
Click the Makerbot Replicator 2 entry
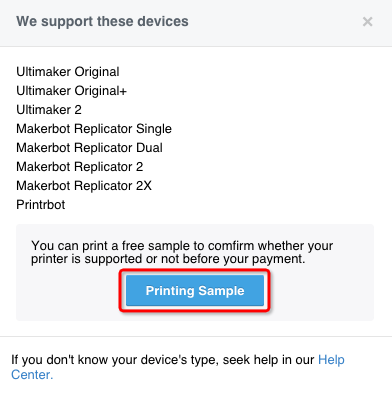coord(80,167)
